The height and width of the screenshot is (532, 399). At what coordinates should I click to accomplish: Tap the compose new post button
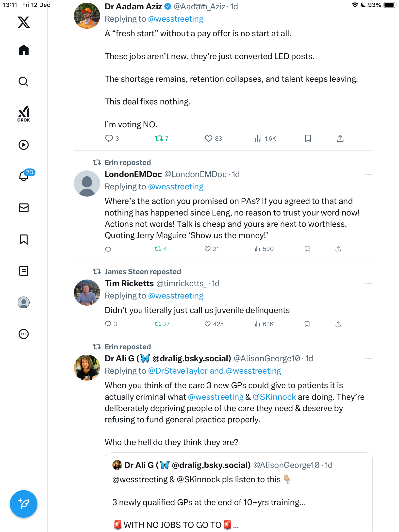pyautogui.click(x=24, y=504)
